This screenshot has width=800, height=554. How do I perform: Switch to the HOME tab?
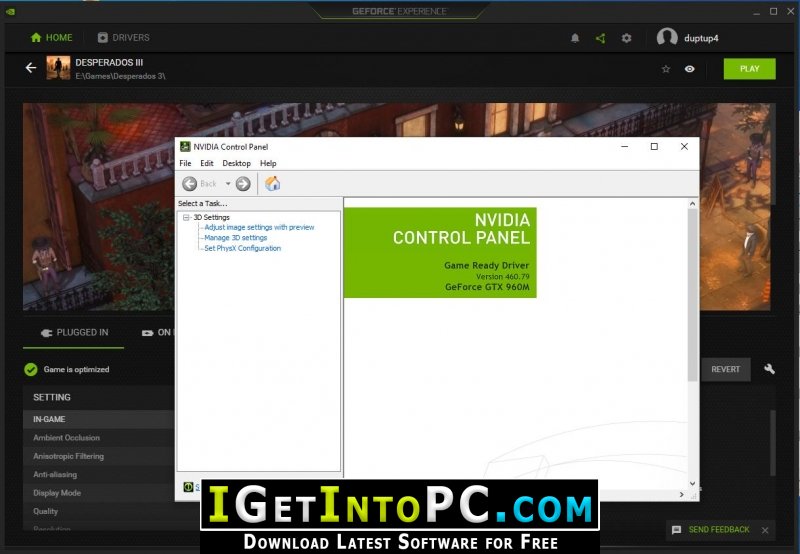(52, 38)
